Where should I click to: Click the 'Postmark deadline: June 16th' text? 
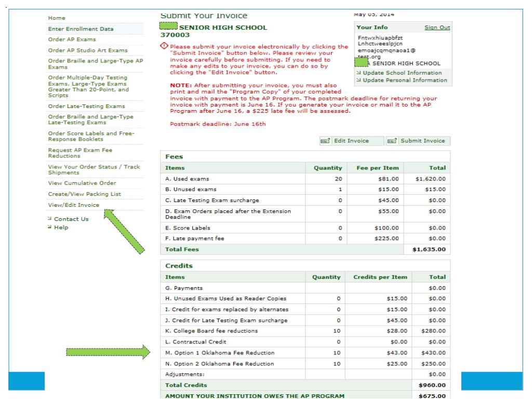pyautogui.click(x=218, y=124)
